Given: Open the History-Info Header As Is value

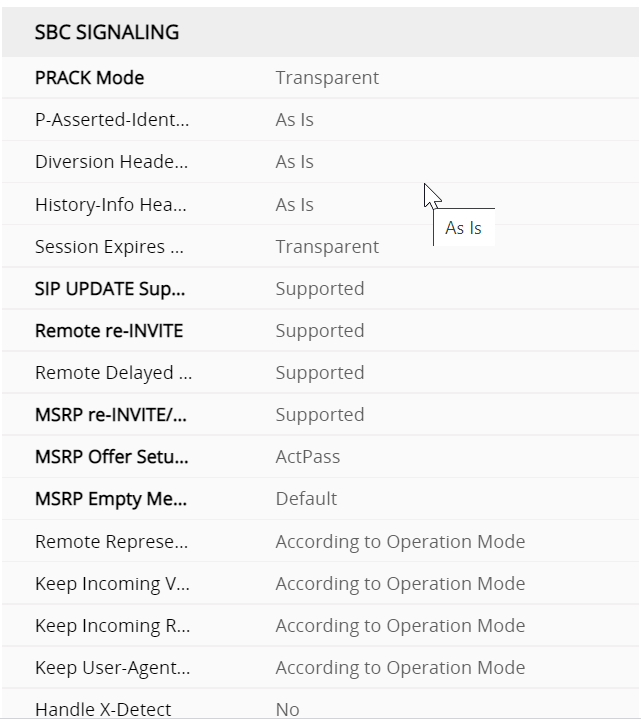Looking at the screenshot, I should tap(294, 205).
